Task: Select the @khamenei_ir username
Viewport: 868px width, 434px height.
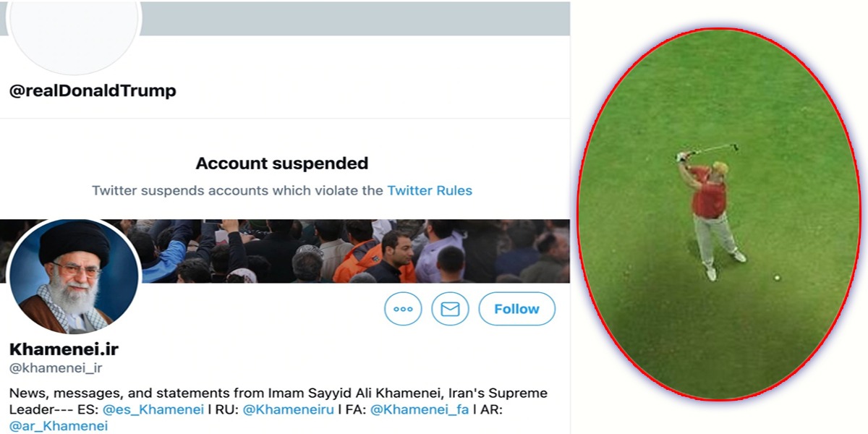Action: click(x=56, y=368)
